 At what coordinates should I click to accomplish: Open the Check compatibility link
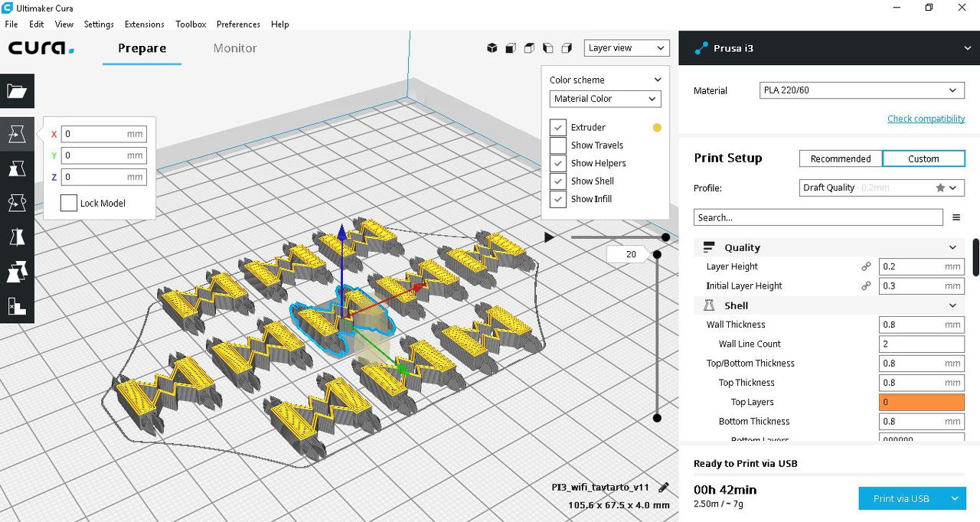tap(926, 119)
